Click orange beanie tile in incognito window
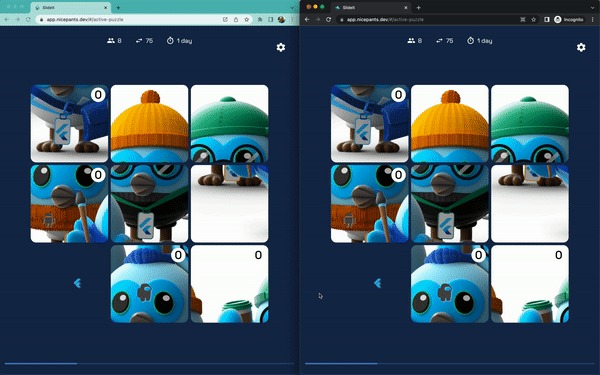 pos(450,124)
